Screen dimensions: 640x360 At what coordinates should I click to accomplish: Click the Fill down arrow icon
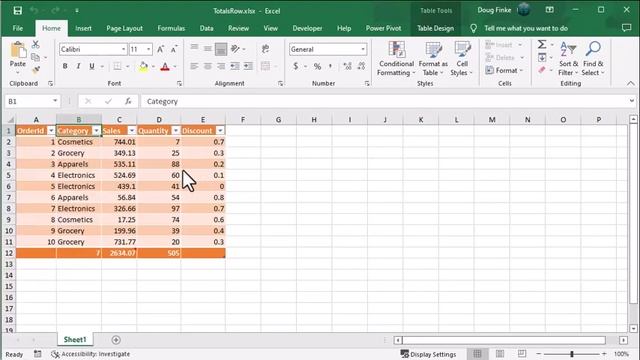point(542,57)
